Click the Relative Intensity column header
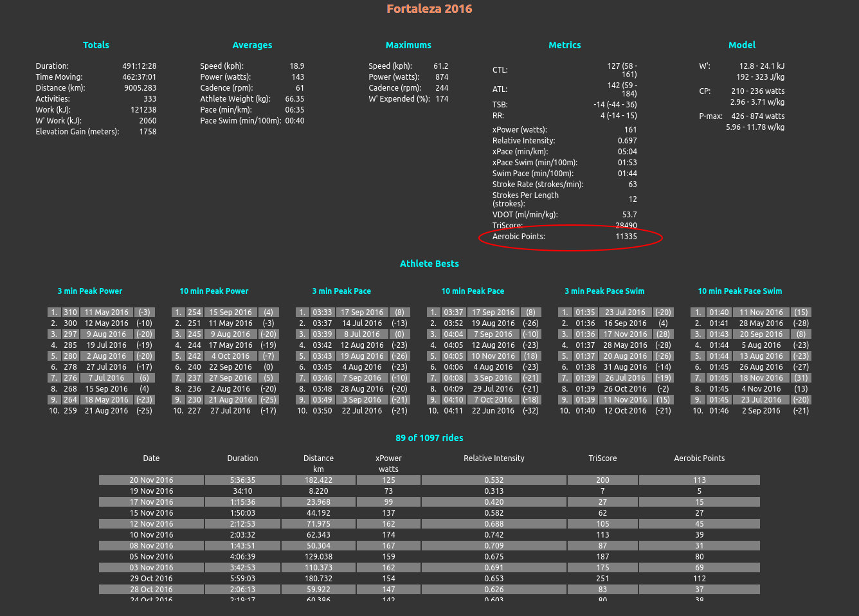 tap(494, 458)
